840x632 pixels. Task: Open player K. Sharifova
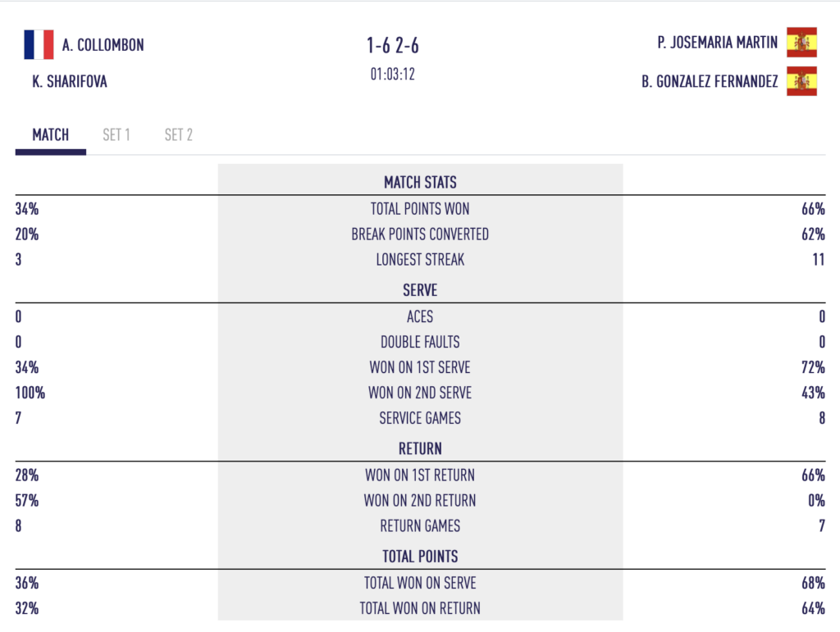tap(70, 81)
